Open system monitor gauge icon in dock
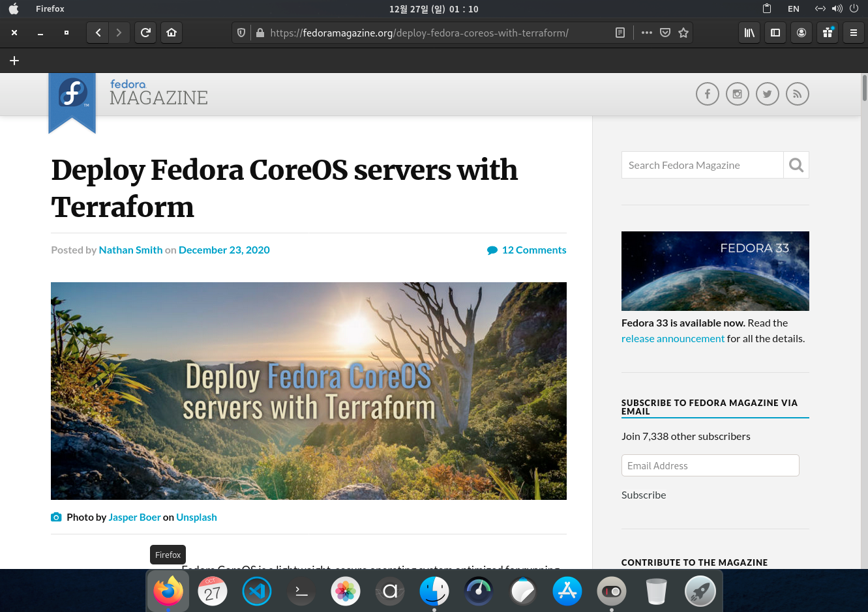 click(x=479, y=591)
